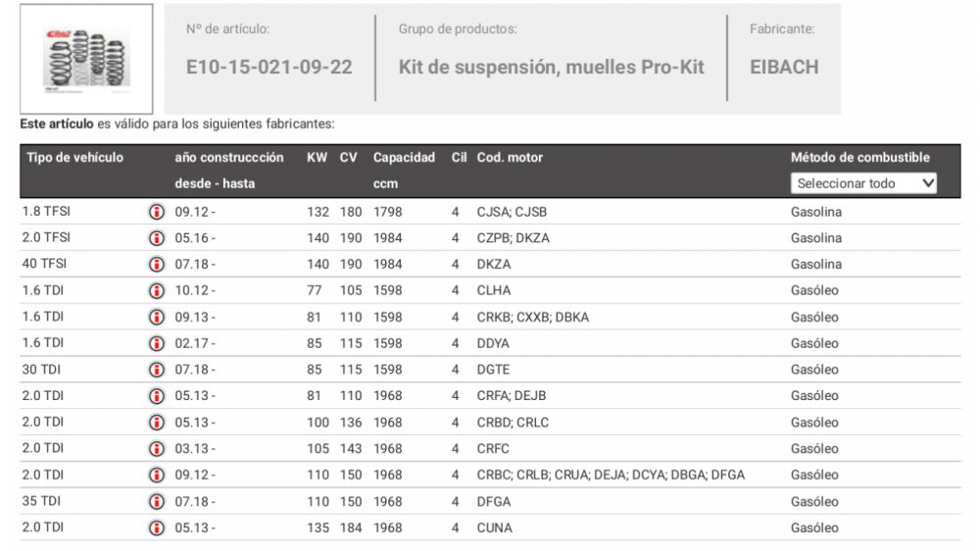Image resolution: width=980 pixels, height=551 pixels.
Task: Click the 77 KW value
Action: click(x=314, y=291)
